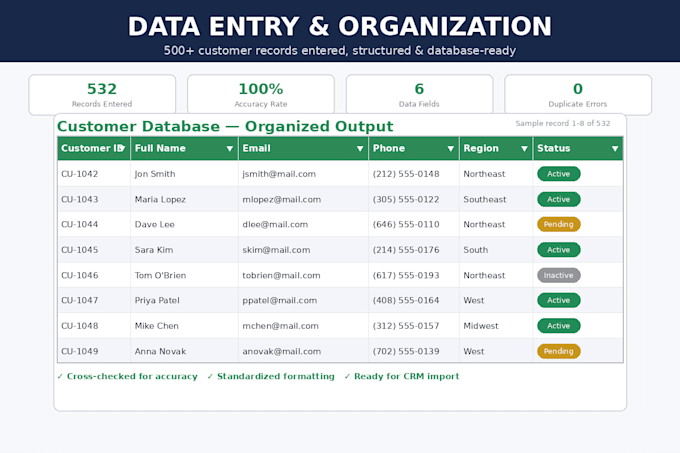Click the Email header text
This screenshot has height=453, width=680.
[256, 148]
